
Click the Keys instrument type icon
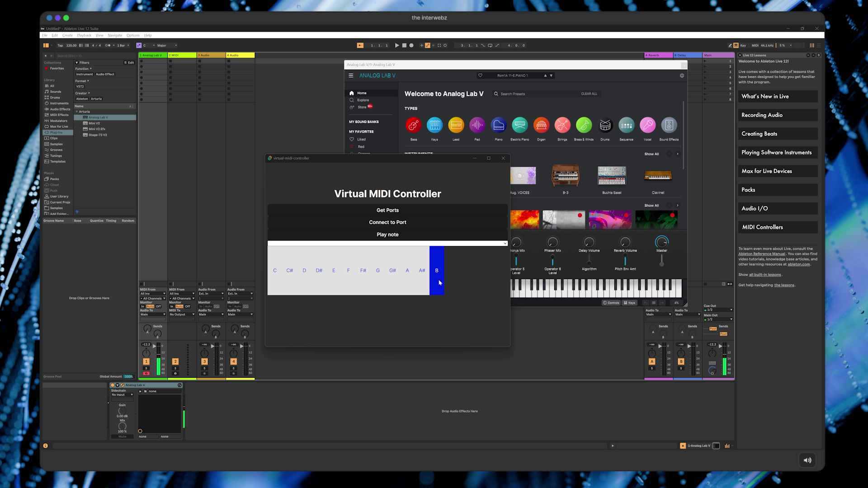434,125
